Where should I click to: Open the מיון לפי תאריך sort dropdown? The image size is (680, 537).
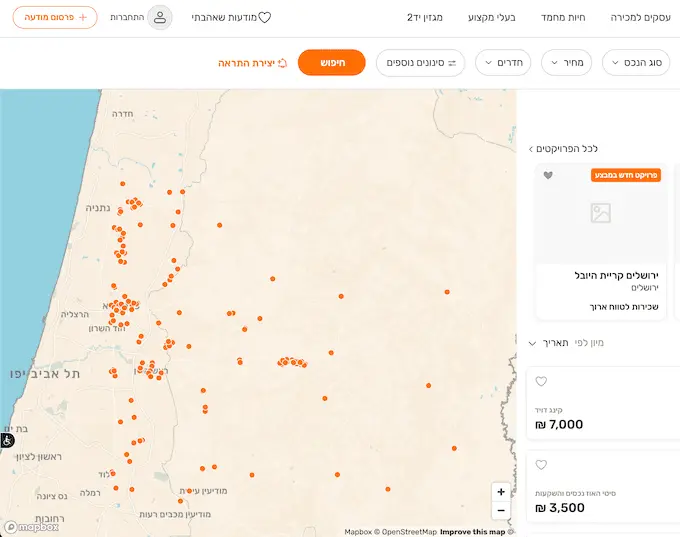pyautogui.click(x=566, y=343)
